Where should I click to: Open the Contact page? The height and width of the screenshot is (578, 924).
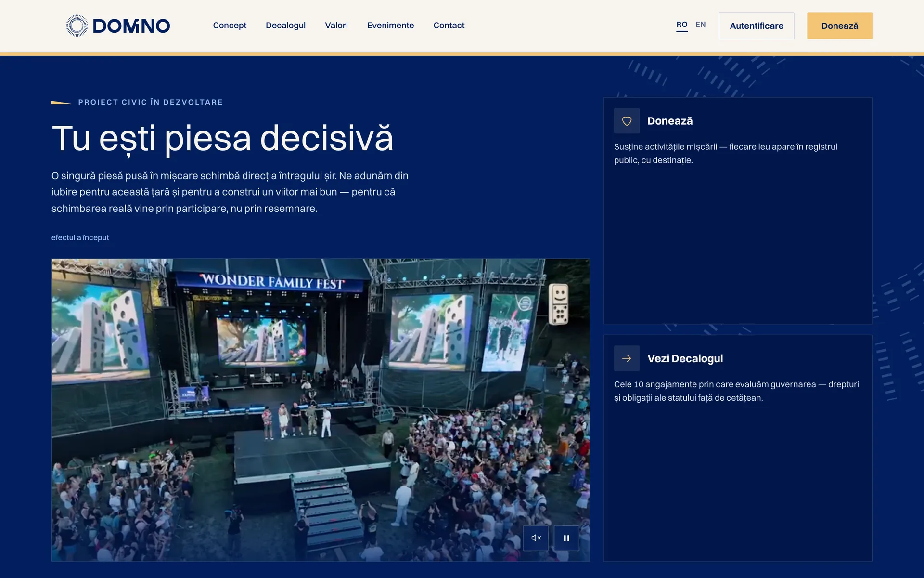coord(449,26)
